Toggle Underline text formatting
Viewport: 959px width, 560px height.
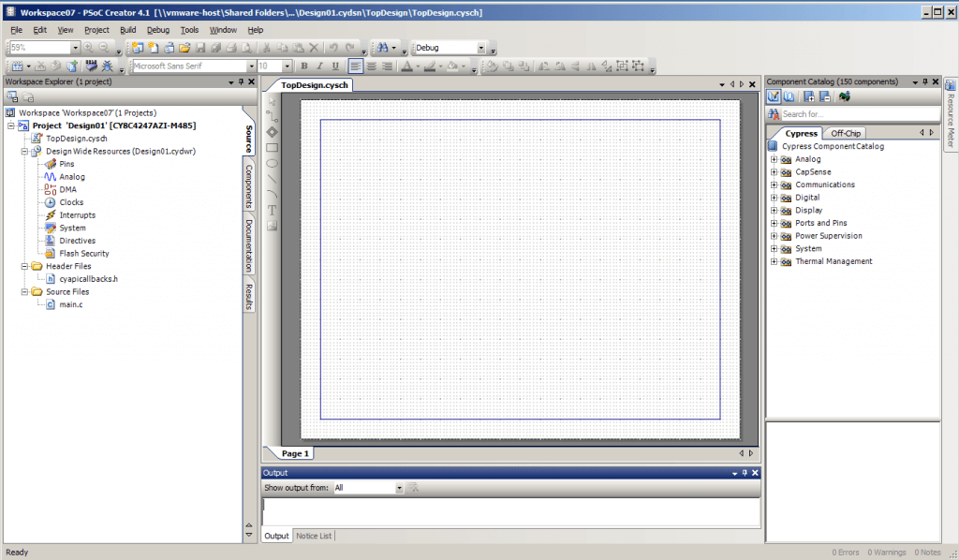pyautogui.click(x=335, y=66)
